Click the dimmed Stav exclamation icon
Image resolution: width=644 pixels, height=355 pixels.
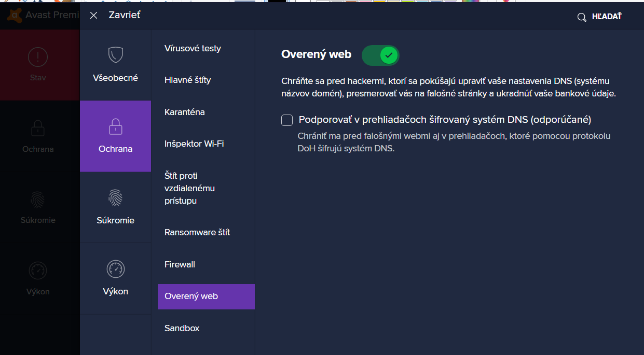pos(38,56)
